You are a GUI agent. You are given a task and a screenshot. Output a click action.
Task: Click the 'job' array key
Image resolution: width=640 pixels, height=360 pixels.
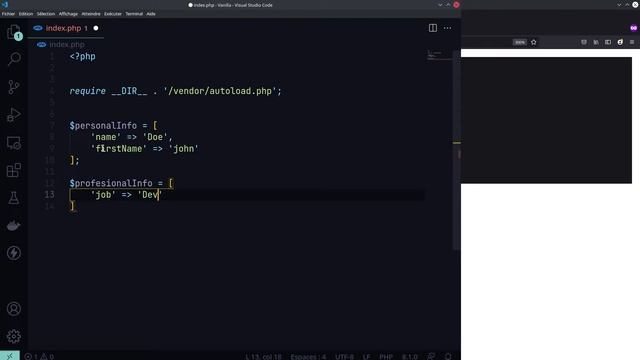[103, 195]
